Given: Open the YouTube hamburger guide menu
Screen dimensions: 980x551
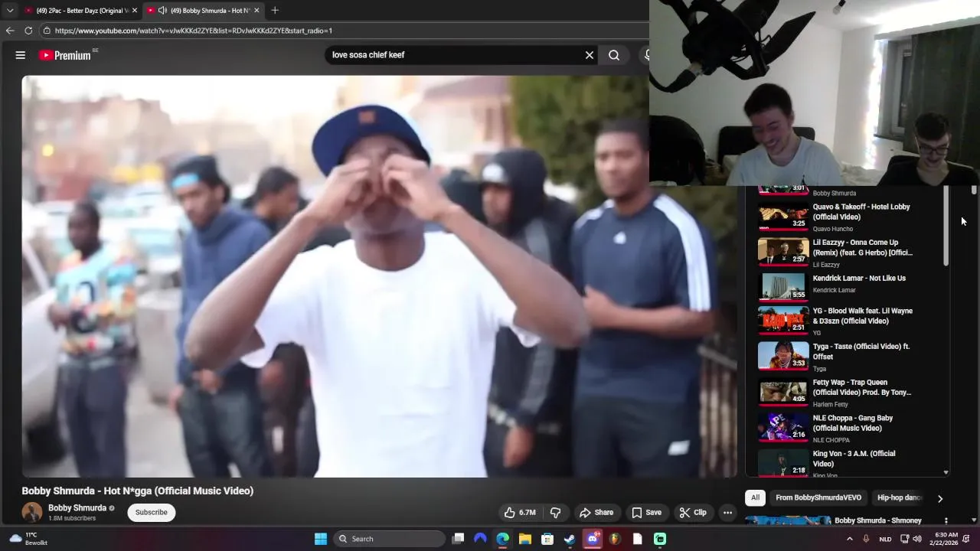Looking at the screenshot, I should (x=21, y=55).
